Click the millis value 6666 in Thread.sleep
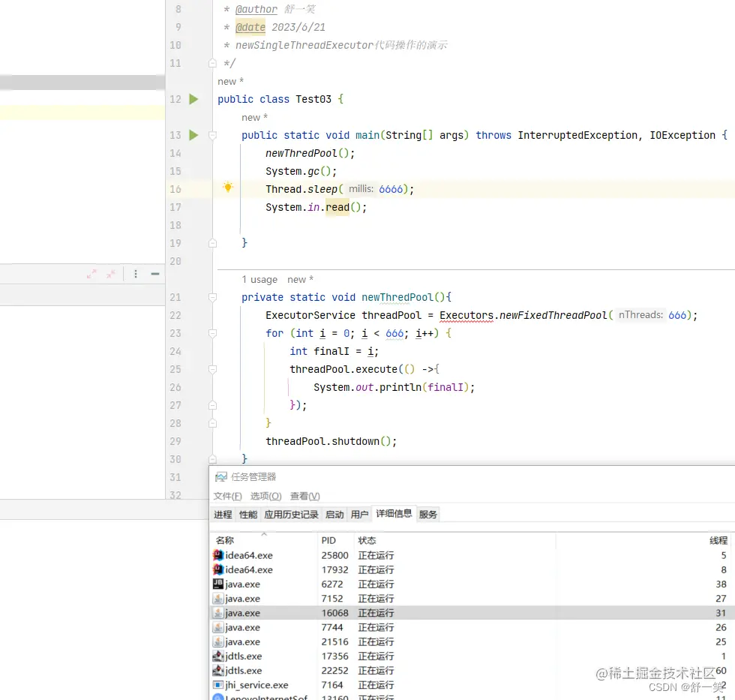The width and height of the screenshot is (735, 700). [391, 189]
